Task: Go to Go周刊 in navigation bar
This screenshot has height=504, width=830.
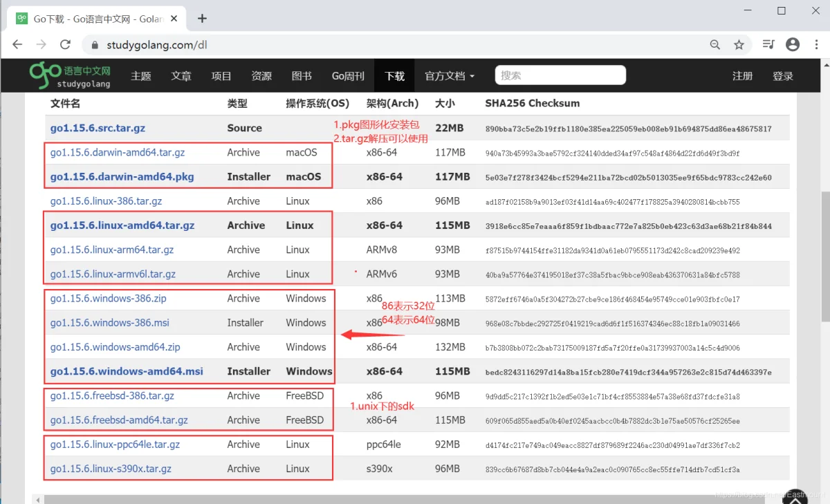Action: point(348,76)
